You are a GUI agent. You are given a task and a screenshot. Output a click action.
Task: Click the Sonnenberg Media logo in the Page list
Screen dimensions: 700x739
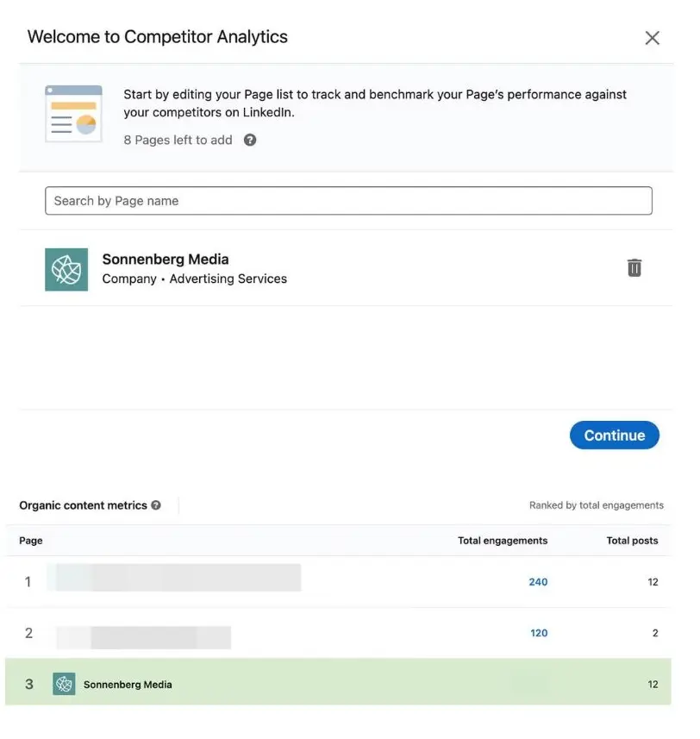coord(66,269)
